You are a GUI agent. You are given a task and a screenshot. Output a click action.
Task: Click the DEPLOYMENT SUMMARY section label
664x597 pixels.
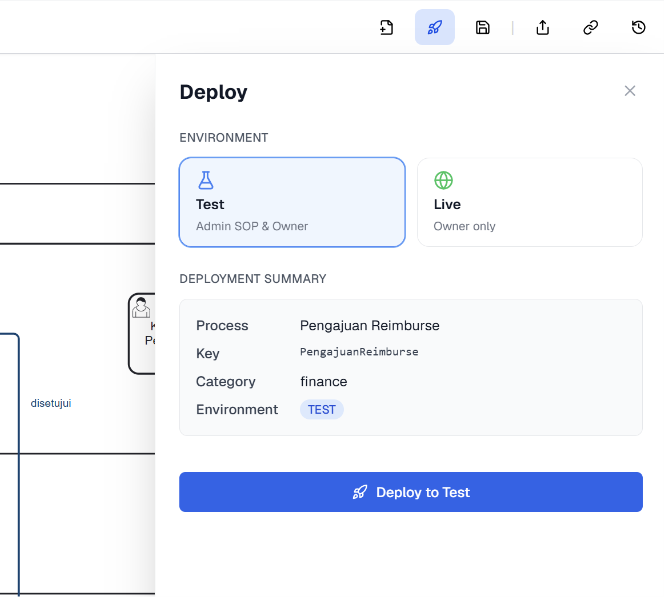click(253, 279)
